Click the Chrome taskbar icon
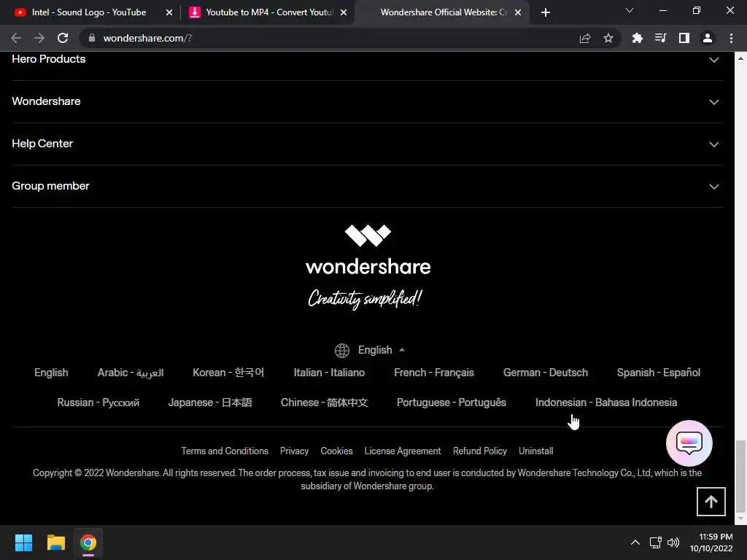The height and width of the screenshot is (560, 747). [x=88, y=542]
